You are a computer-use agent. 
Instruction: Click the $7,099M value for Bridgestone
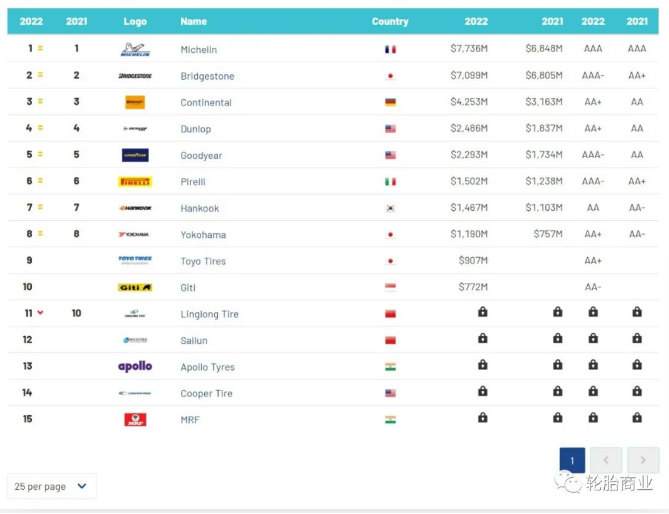point(469,76)
